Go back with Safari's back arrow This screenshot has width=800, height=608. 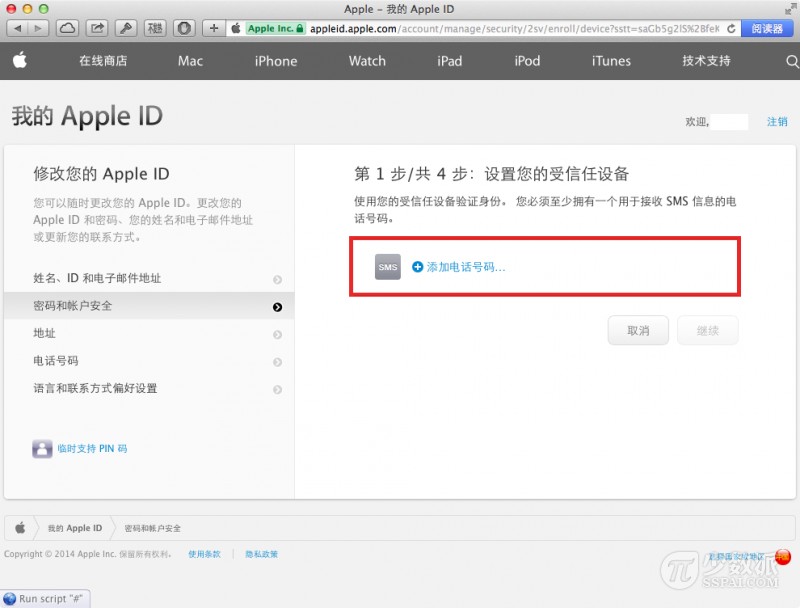click(17, 29)
